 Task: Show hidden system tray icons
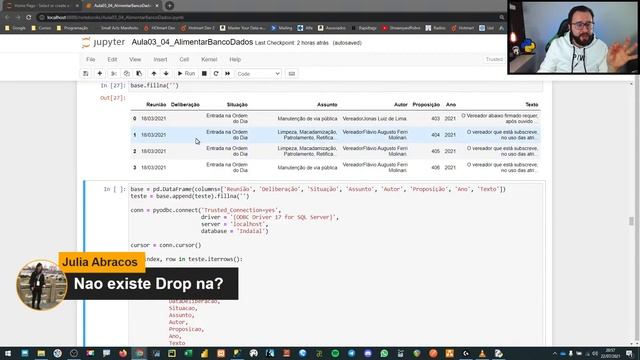(554, 353)
